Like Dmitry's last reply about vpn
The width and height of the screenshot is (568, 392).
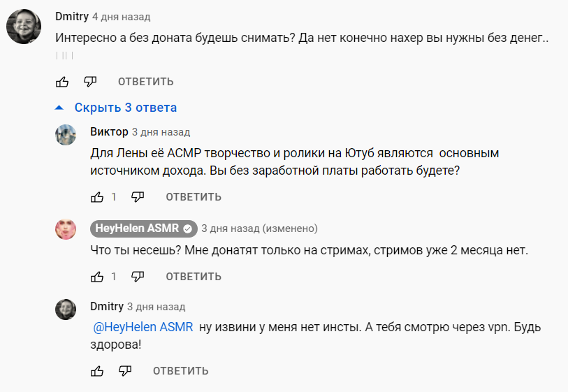97,370
